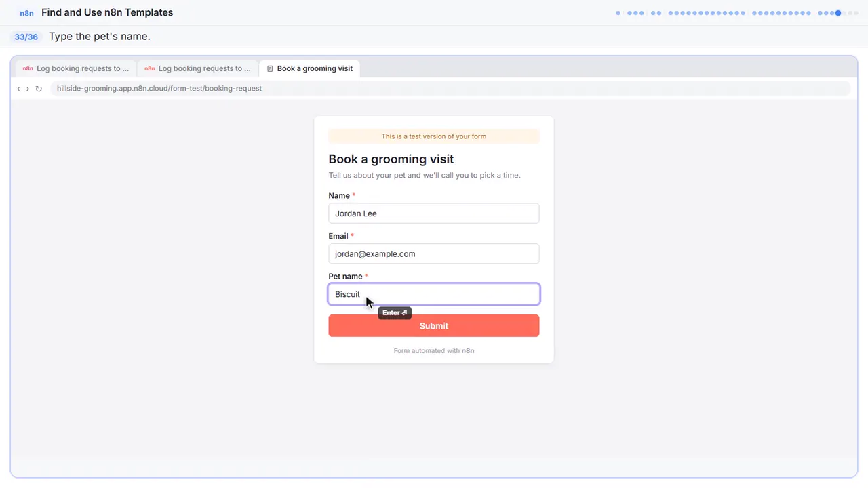Reload the page with the refresh icon
Image resolution: width=868 pixels, height=488 pixels.
pyautogui.click(x=39, y=89)
